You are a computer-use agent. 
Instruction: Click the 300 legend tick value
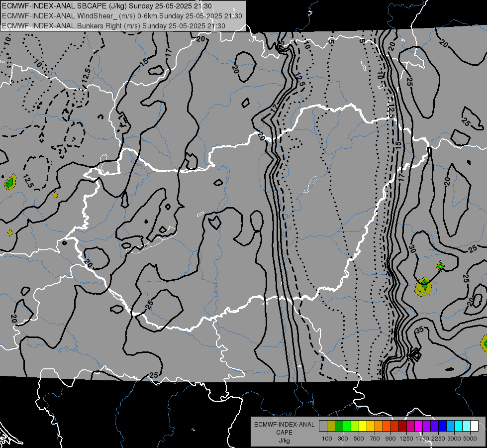(x=343, y=439)
